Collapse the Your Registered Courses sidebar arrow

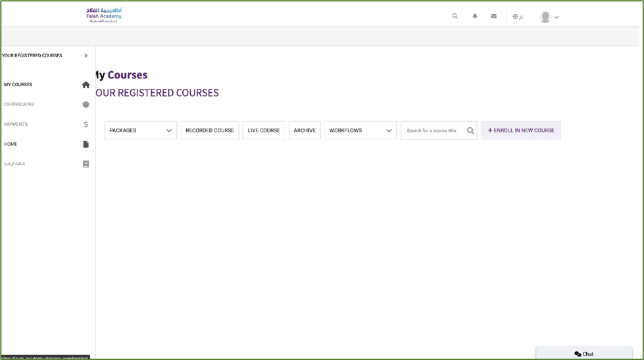click(x=86, y=56)
